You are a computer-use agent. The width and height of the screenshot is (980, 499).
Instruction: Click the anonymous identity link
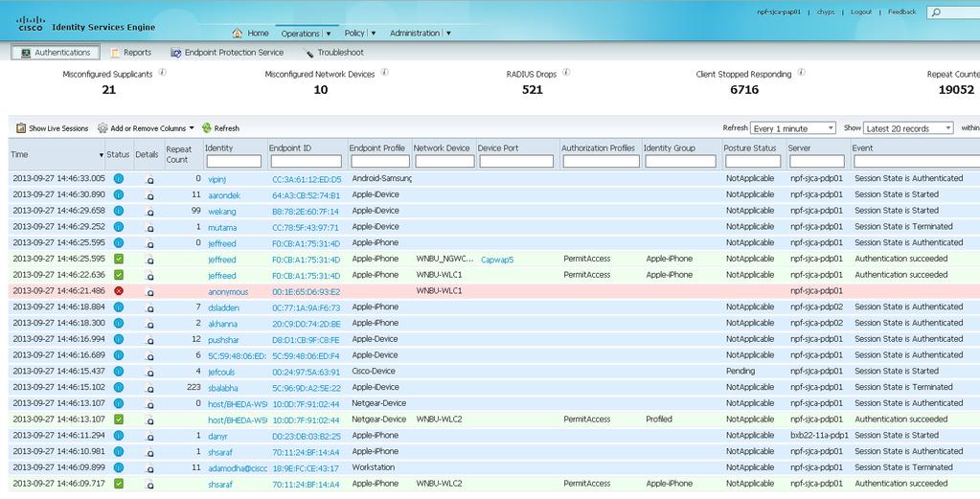click(228, 292)
